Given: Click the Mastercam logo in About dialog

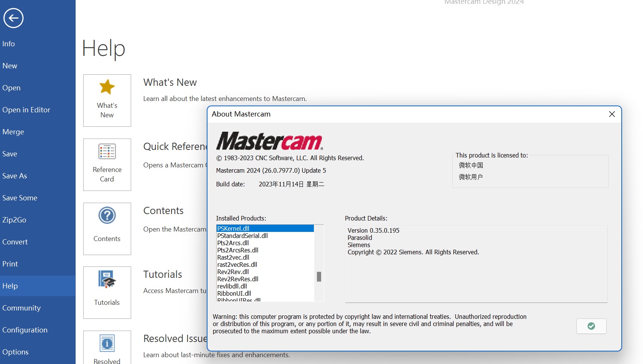Looking at the screenshot, I should 269,141.
